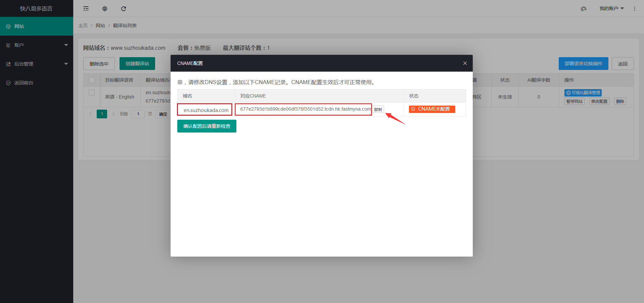Click the sidebar collapse menu icon

(x=86, y=9)
